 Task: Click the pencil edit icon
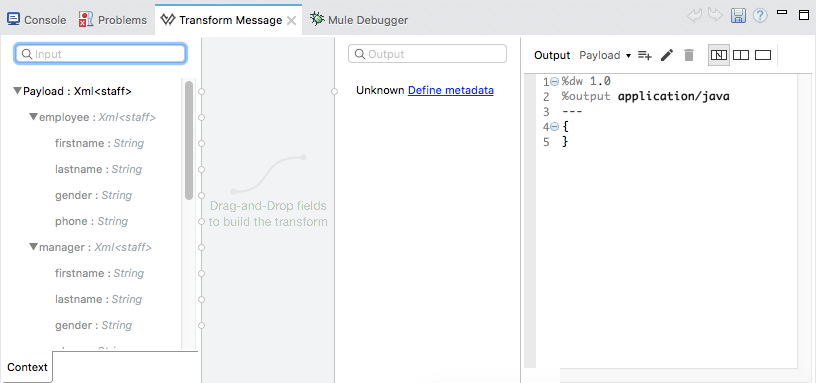[x=667, y=55]
